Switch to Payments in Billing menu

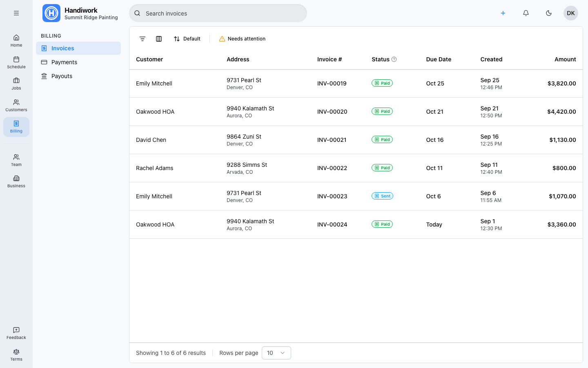[78, 62]
